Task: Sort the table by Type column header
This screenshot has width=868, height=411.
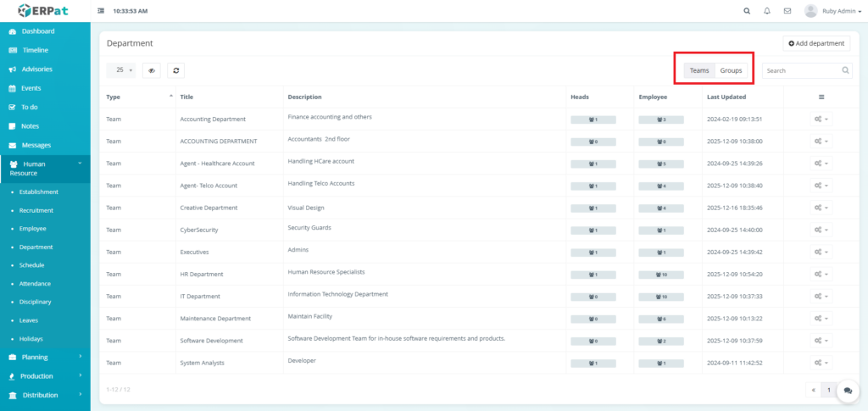Action: click(x=114, y=97)
